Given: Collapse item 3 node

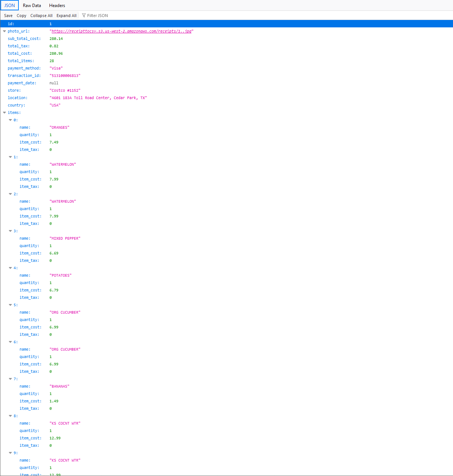Looking at the screenshot, I should pyautogui.click(x=10, y=231).
